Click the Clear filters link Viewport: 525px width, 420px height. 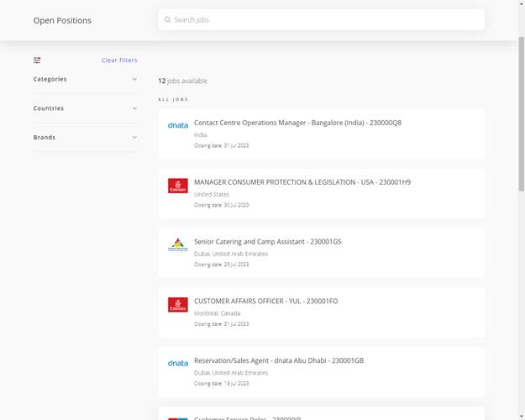click(119, 60)
